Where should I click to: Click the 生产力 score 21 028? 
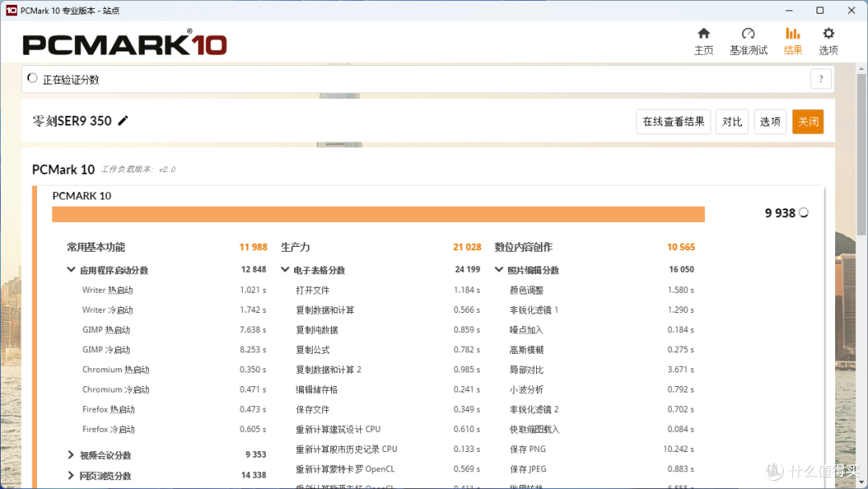click(467, 247)
